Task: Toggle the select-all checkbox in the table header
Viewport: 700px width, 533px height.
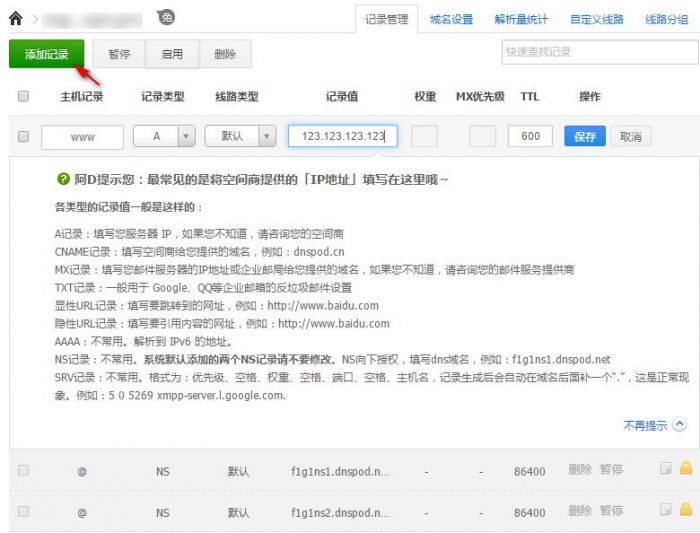Action: point(24,97)
